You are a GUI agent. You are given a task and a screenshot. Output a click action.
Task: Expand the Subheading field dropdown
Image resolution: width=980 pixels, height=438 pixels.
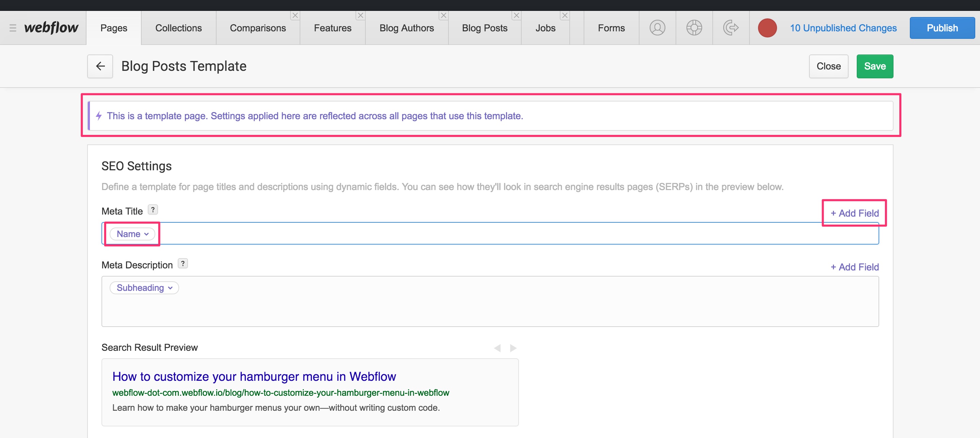[144, 288]
